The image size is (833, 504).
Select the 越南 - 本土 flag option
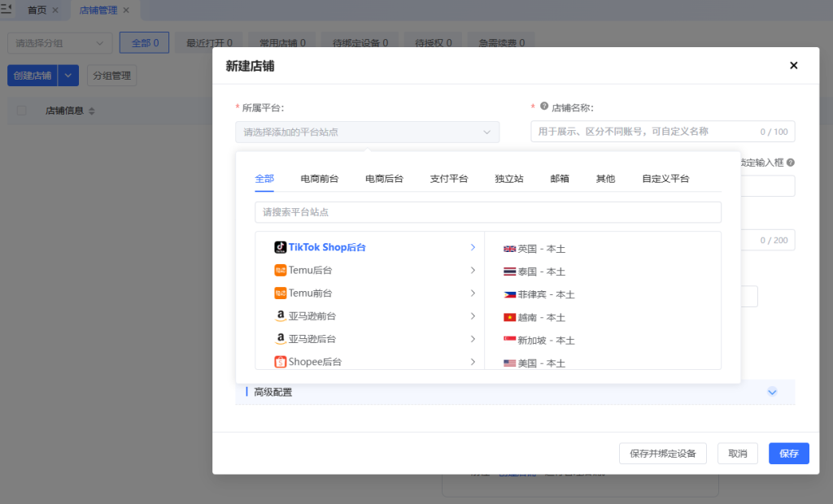510,317
